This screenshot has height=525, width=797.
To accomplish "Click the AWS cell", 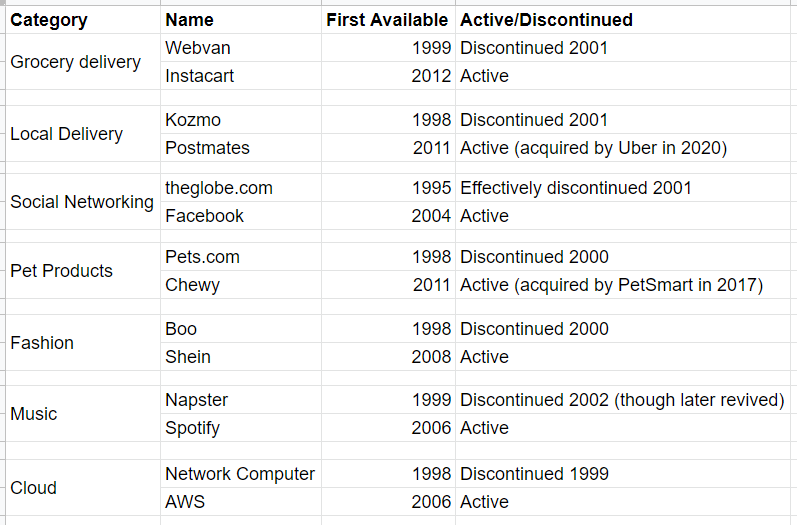I will click(241, 502).
